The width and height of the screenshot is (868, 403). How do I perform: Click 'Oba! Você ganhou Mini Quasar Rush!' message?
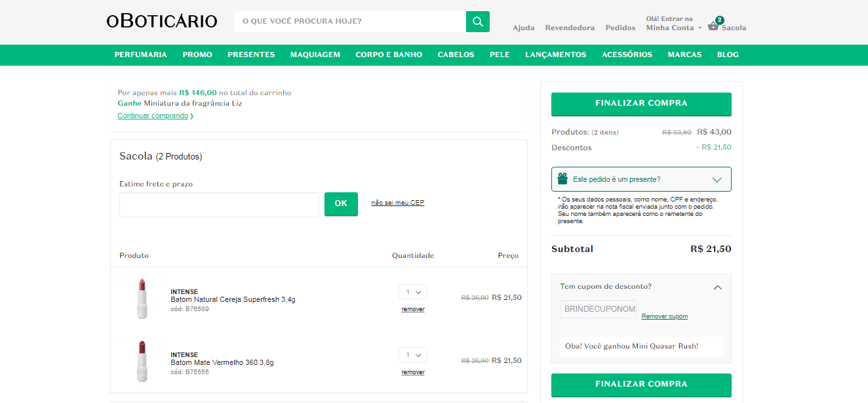631,346
